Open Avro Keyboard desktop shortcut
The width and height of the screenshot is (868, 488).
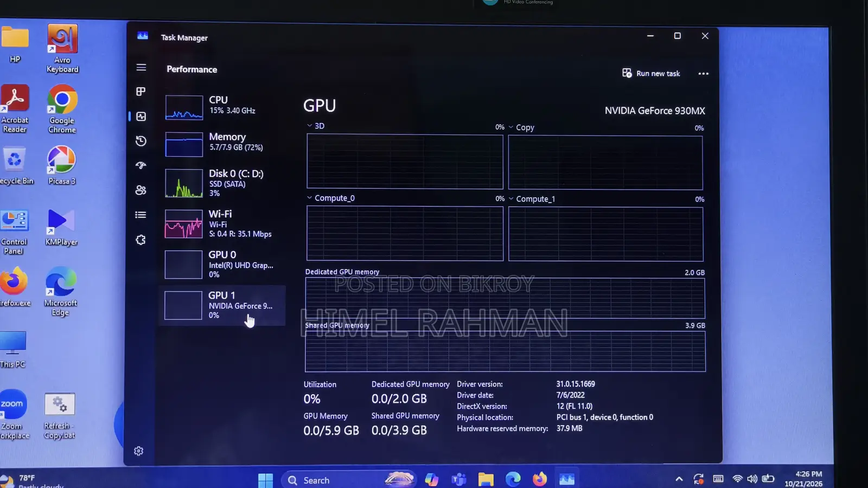pyautogui.click(x=62, y=49)
